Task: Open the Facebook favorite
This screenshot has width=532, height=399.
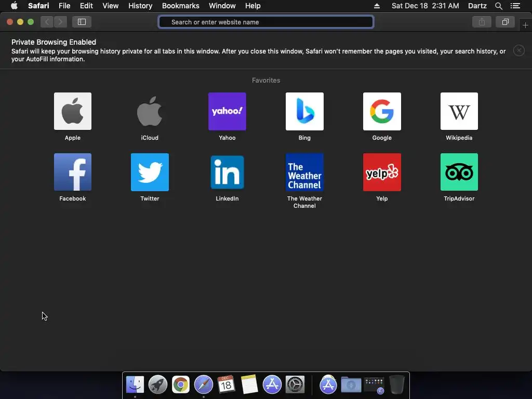Action: coord(73,172)
